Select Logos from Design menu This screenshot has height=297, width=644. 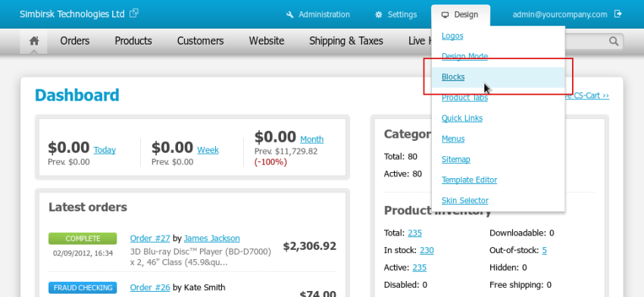click(x=452, y=36)
